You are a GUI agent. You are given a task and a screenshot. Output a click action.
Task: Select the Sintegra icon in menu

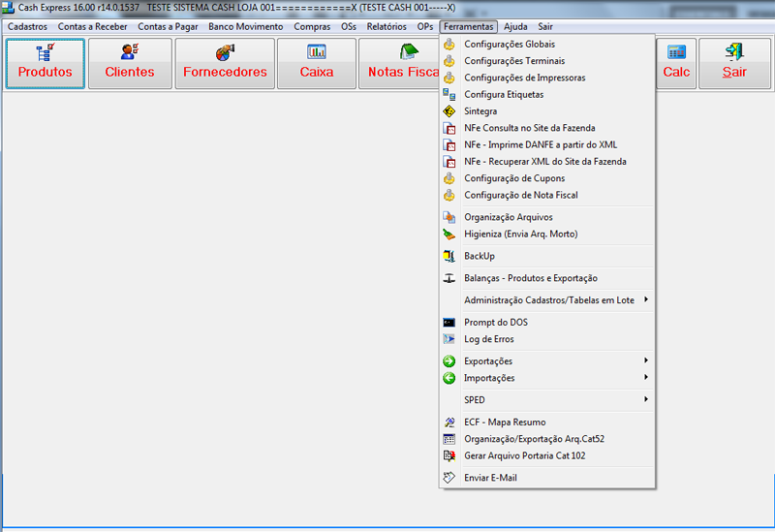tap(449, 111)
